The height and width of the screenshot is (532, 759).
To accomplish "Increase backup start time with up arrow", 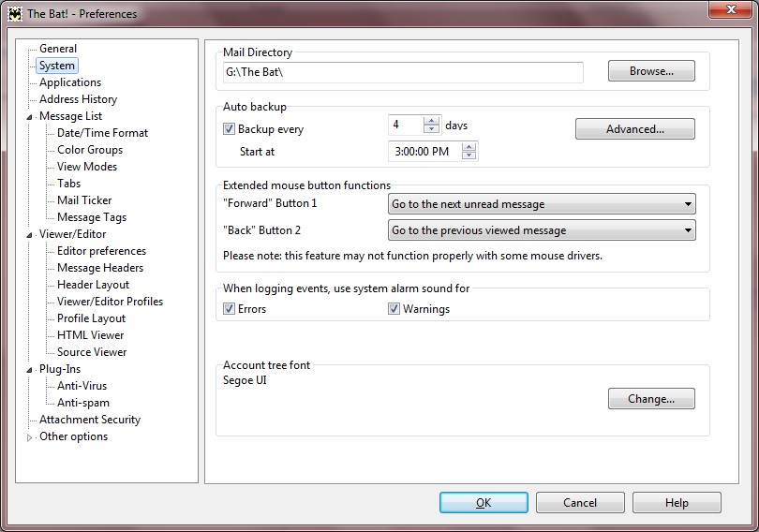I will point(469,147).
